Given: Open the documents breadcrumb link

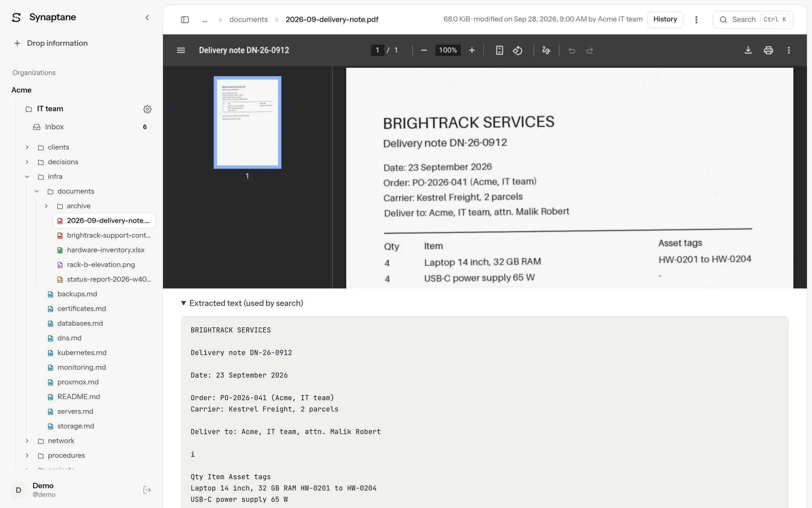Looking at the screenshot, I should click(x=248, y=20).
